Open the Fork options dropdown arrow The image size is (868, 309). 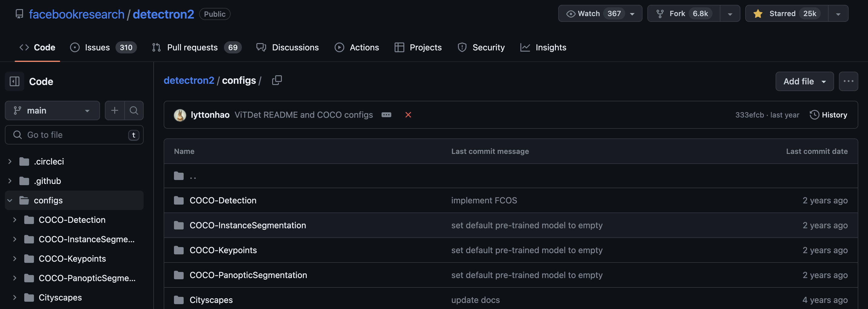(x=730, y=14)
